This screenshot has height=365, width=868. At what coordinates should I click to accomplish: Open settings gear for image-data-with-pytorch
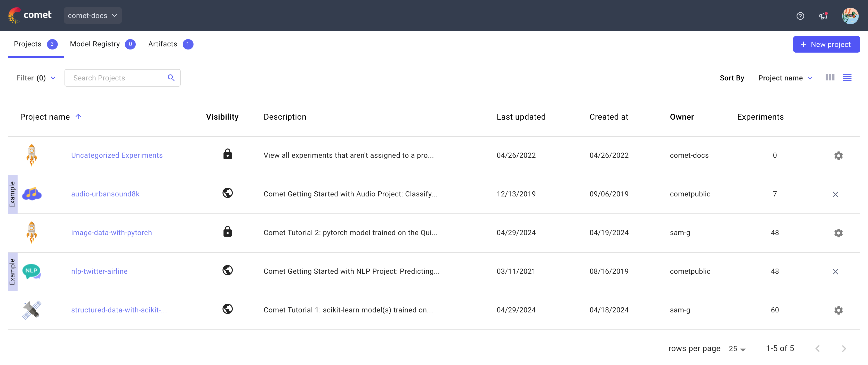click(x=838, y=232)
